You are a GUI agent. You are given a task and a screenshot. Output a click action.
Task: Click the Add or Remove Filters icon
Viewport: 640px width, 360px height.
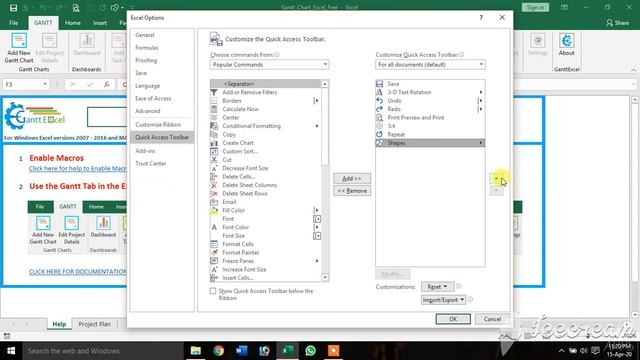(214, 92)
